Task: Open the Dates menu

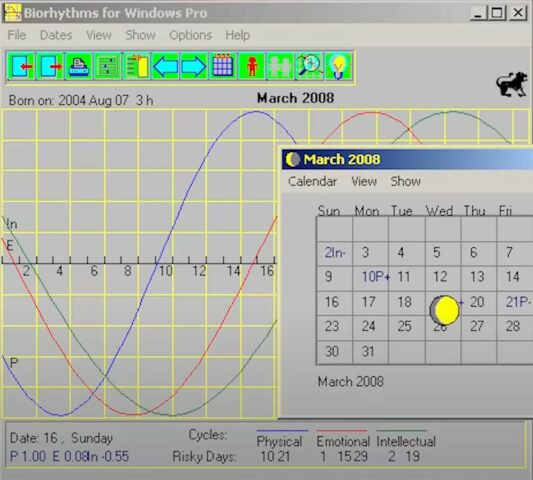Action: click(56, 35)
